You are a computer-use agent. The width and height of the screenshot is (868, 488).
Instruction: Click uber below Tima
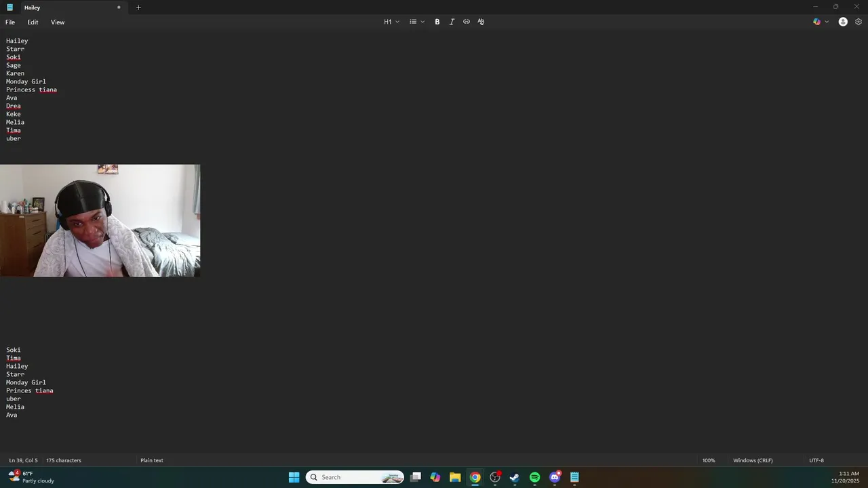pos(14,138)
